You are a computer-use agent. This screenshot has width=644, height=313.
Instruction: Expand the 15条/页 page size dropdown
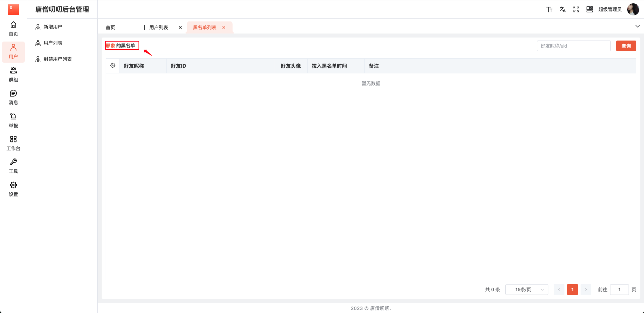(527, 290)
